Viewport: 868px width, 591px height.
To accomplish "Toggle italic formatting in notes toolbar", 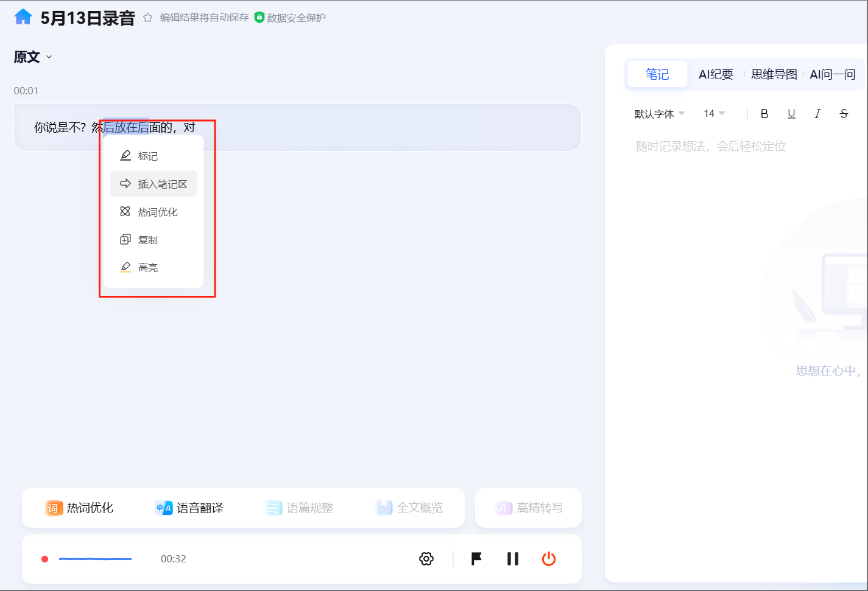I will coord(817,113).
